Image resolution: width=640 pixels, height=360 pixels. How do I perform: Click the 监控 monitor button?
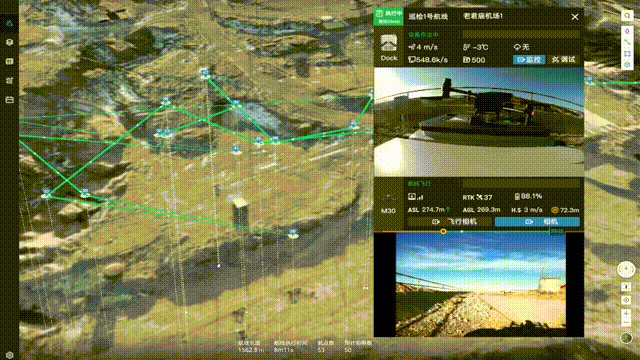click(x=529, y=60)
